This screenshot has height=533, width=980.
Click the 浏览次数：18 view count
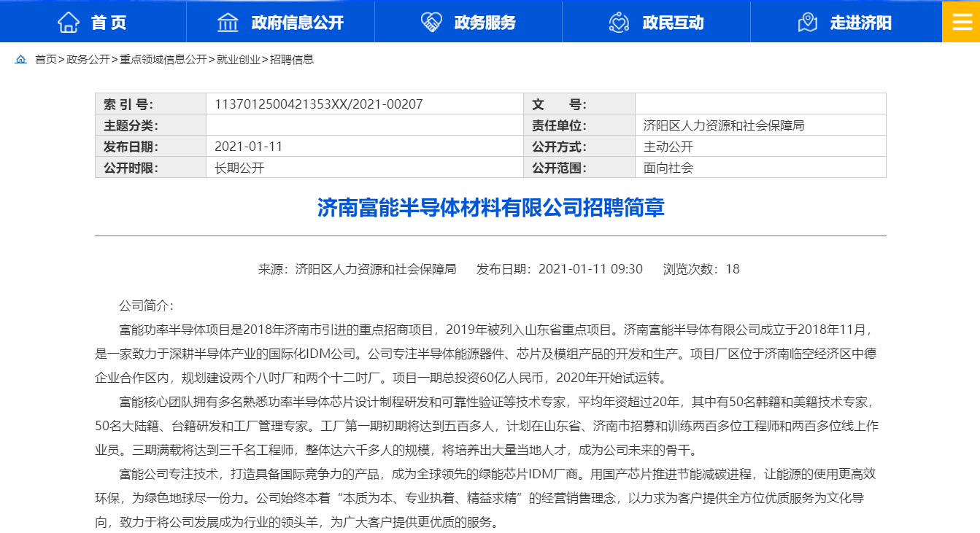(701, 269)
